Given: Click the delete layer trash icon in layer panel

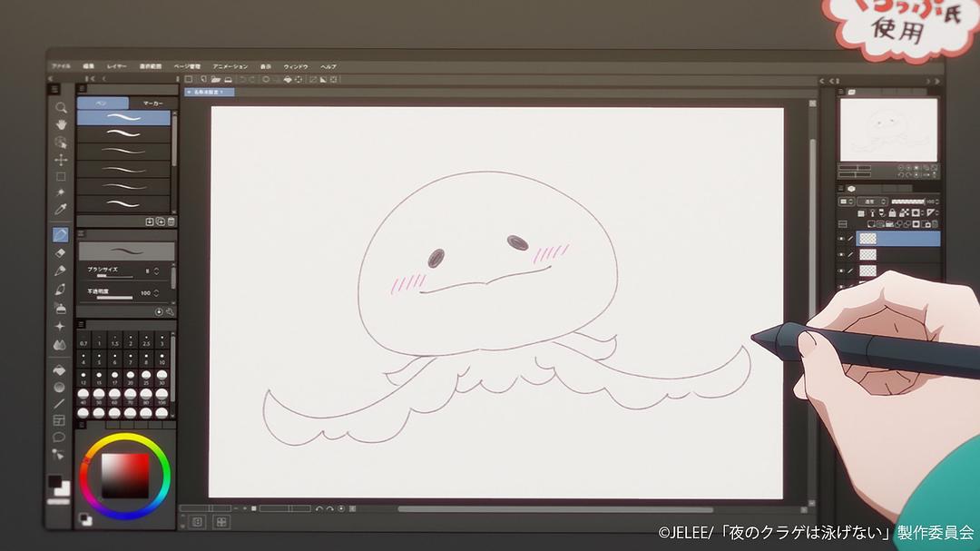Looking at the screenshot, I should point(935,224).
